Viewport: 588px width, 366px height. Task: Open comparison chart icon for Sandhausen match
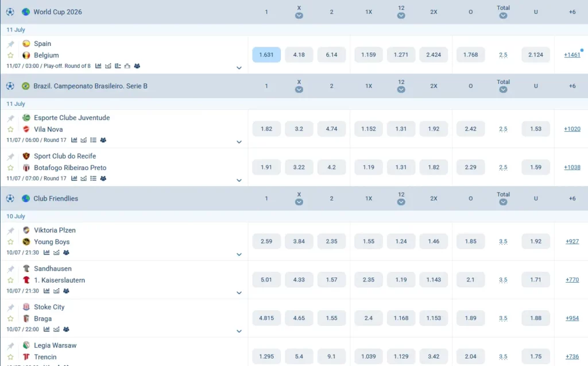pos(56,291)
